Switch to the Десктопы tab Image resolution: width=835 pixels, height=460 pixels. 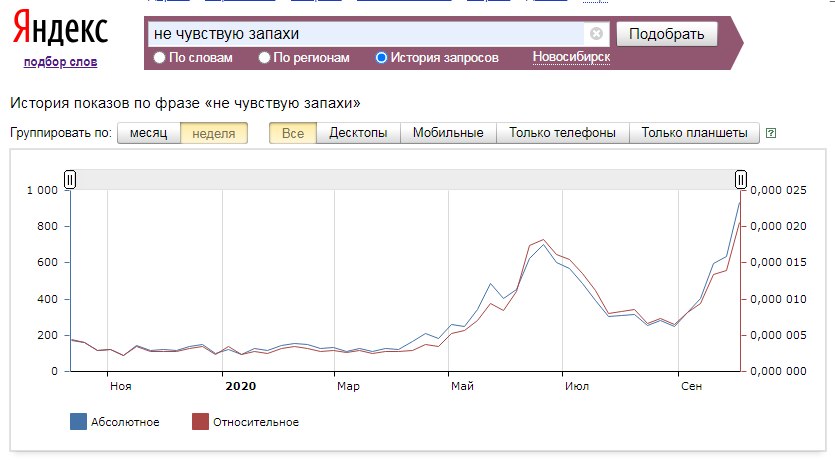[x=358, y=133]
